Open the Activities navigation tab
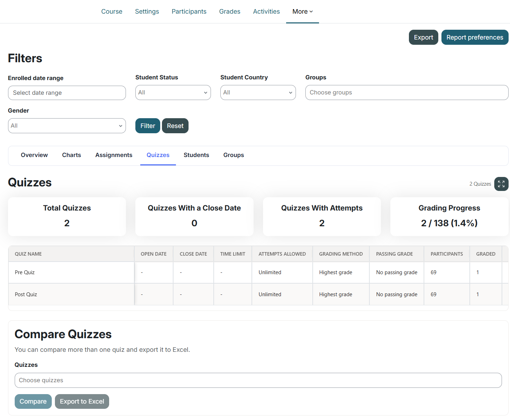510x420 pixels. [x=267, y=12]
